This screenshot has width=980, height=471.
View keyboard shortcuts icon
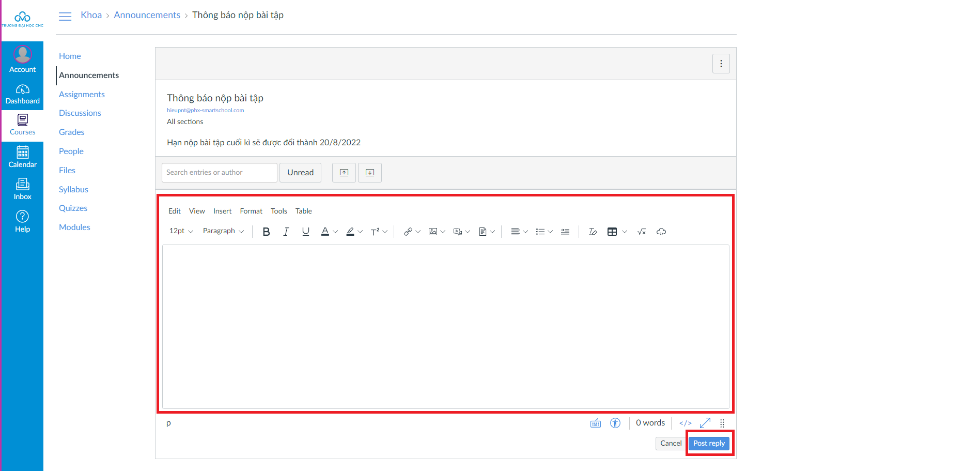pyautogui.click(x=595, y=423)
